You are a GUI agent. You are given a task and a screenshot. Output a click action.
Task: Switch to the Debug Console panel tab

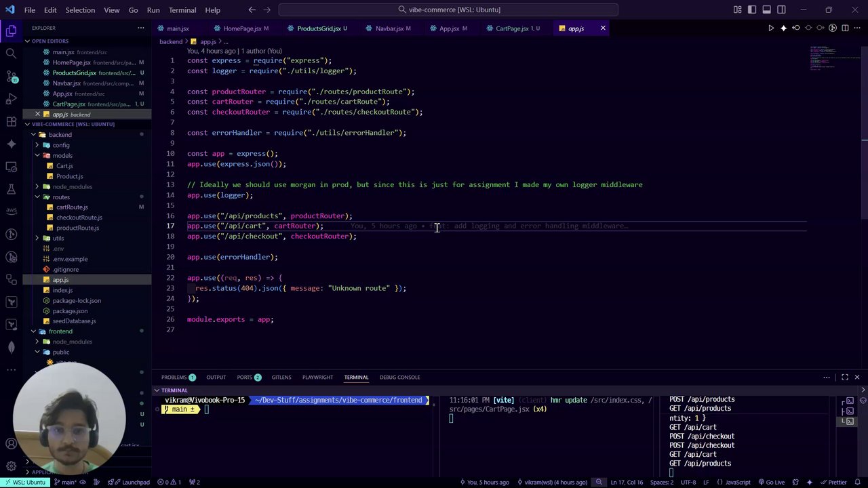coord(399,378)
